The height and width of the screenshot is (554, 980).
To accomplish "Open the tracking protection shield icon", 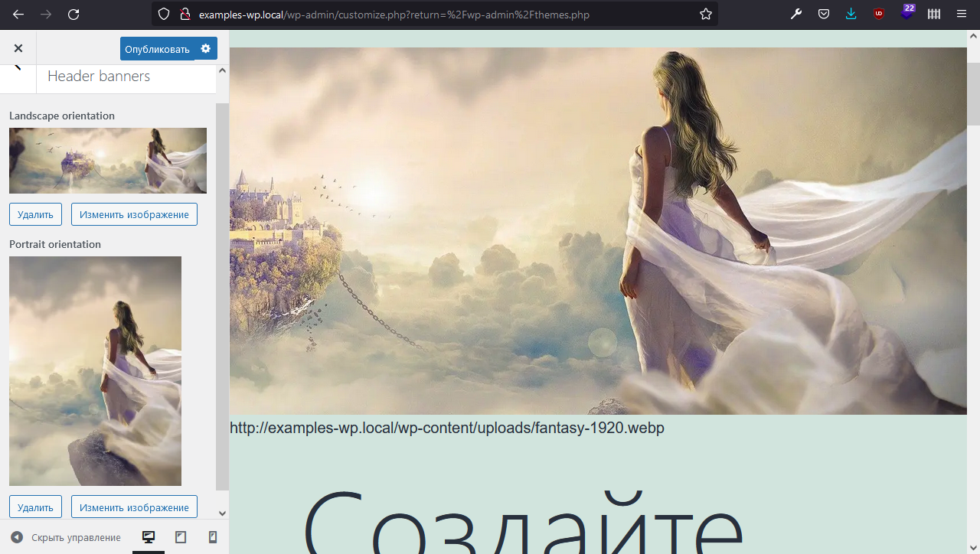I will pos(163,14).
